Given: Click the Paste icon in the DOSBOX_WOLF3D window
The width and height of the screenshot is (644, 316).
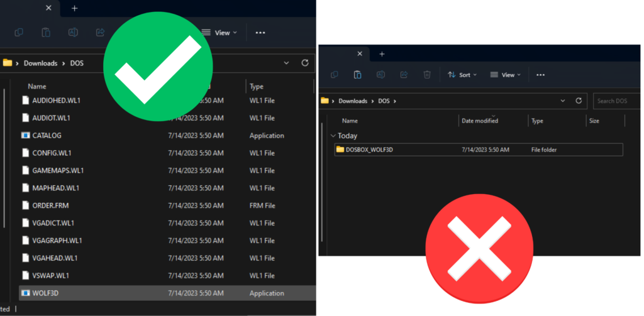Looking at the screenshot, I should pos(358,75).
